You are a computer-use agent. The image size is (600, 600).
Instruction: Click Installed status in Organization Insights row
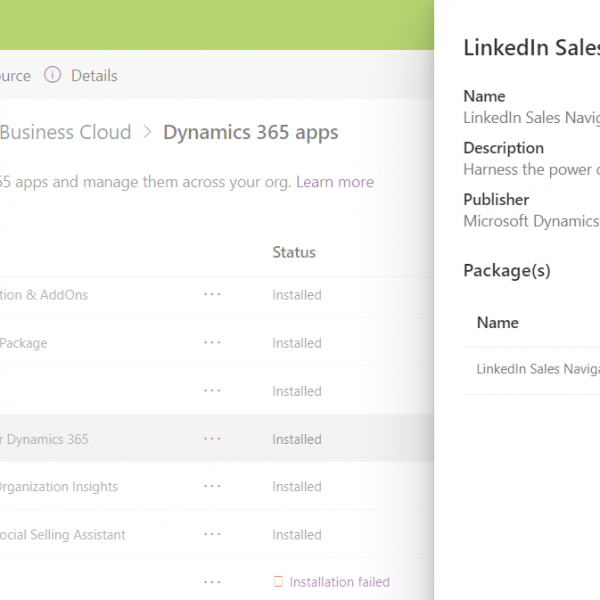(x=297, y=487)
